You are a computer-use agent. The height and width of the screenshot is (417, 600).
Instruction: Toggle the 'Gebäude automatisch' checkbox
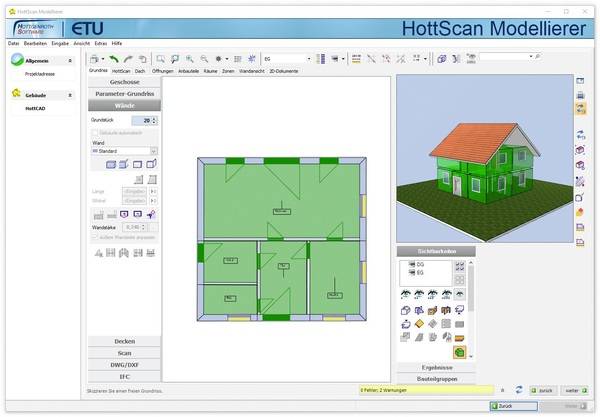pyautogui.click(x=95, y=132)
